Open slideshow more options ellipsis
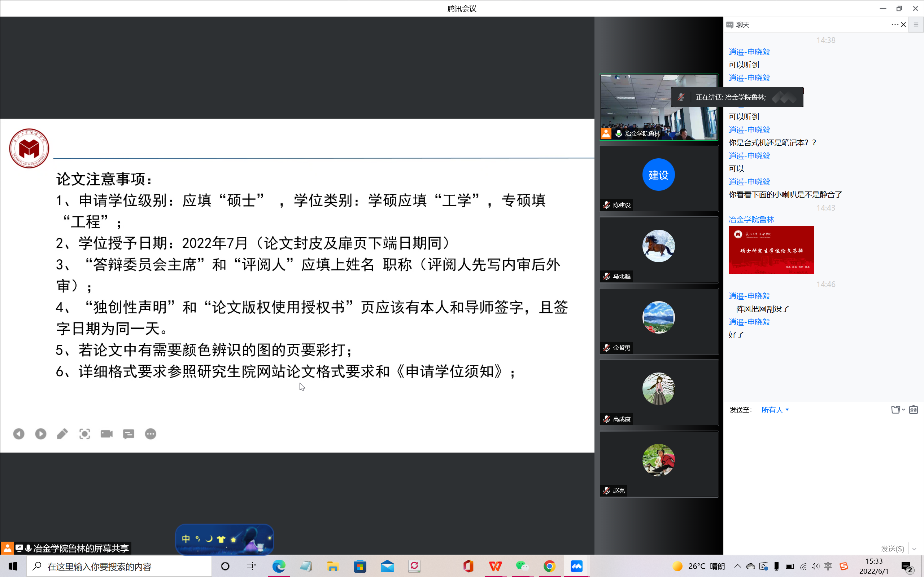 151,434
